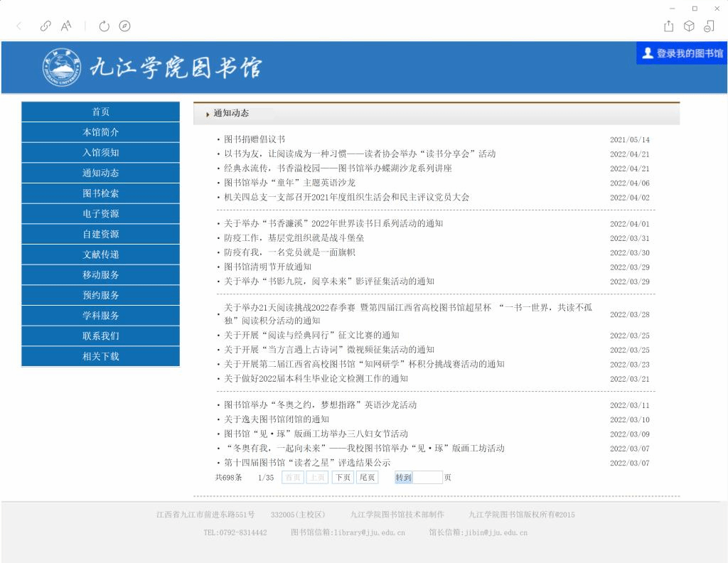
Task: Open the compass browser icon
Action: pyautogui.click(x=125, y=26)
